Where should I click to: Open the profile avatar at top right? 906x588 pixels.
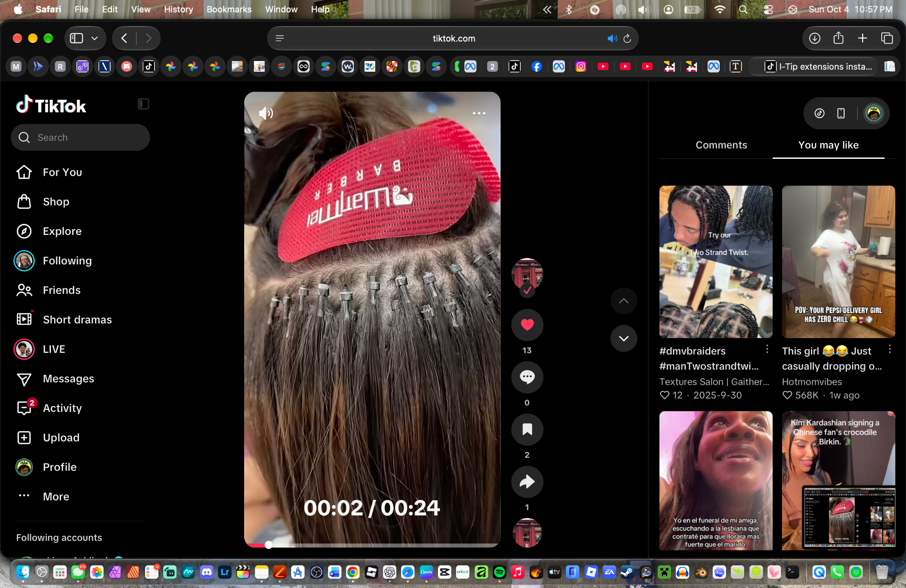point(873,113)
